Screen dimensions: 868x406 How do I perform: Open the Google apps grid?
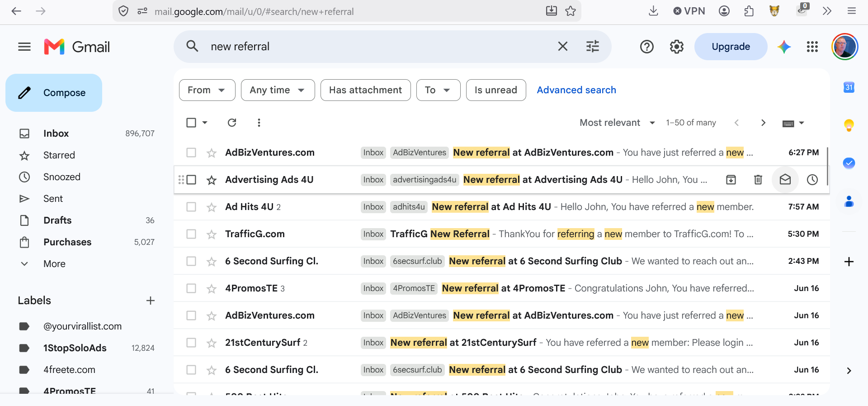[x=812, y=47]
